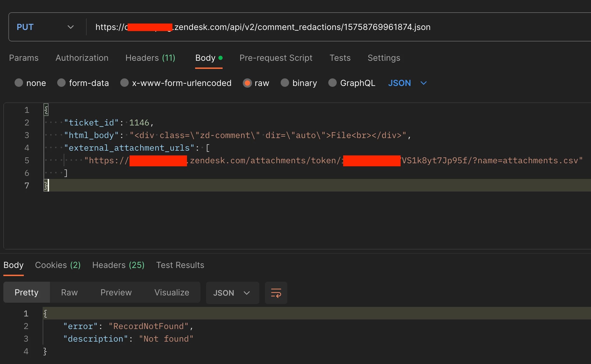Viewport: 591px width, 364px height.
Task: Switch response view to Raw
Action: tap(69, 293)
